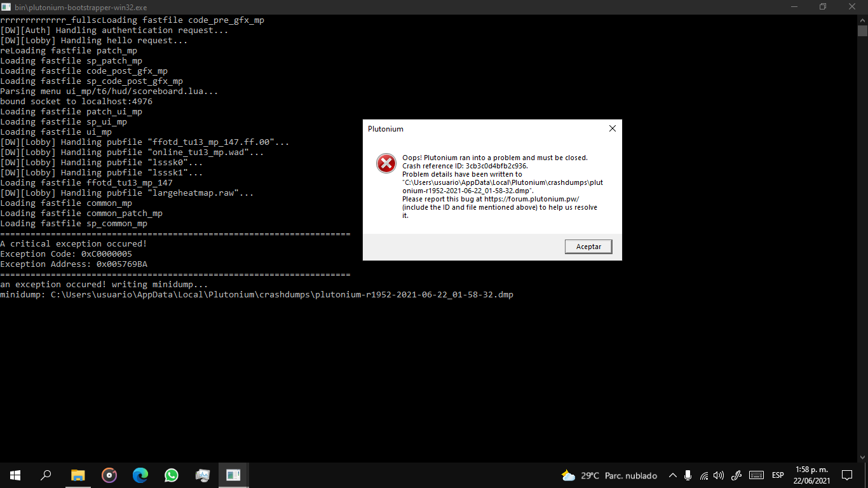Click the Crash reference ID line in dialog
The image size is (868, 488).
coord(465,166)
